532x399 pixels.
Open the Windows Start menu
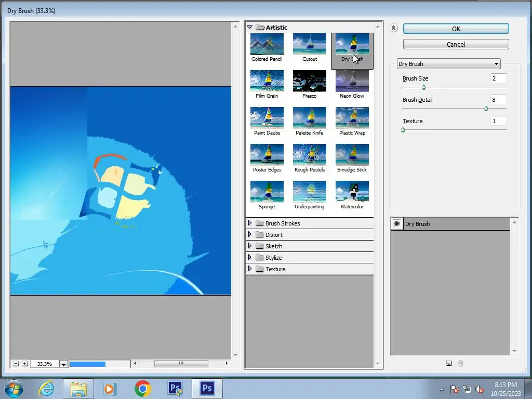pos(14,389)
